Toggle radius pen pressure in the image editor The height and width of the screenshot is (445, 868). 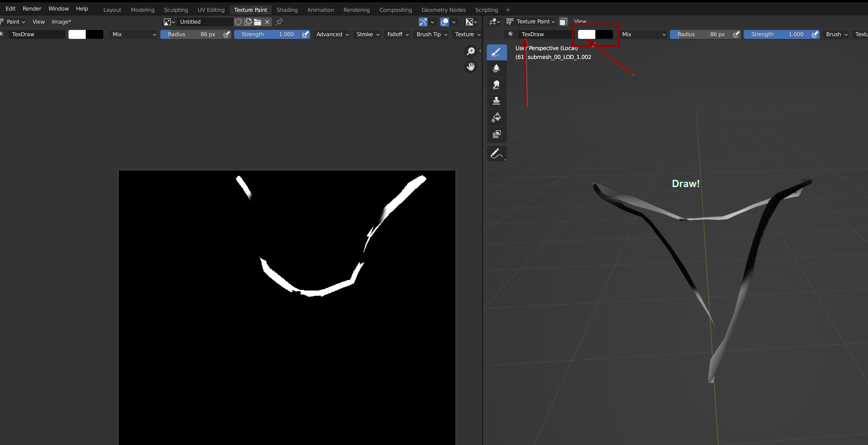(x=227, y=34)
